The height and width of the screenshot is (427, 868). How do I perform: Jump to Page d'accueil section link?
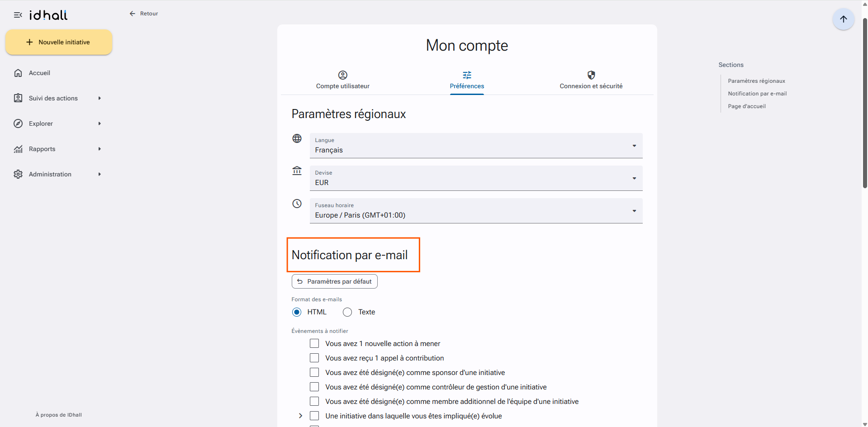(x=747, y=106)
